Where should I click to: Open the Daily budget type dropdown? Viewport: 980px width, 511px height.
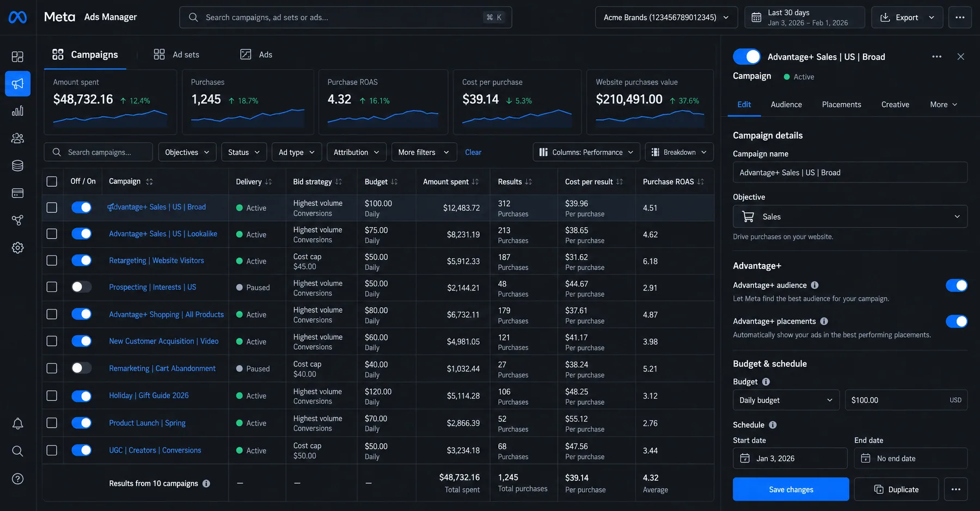(x=786, y=400)
